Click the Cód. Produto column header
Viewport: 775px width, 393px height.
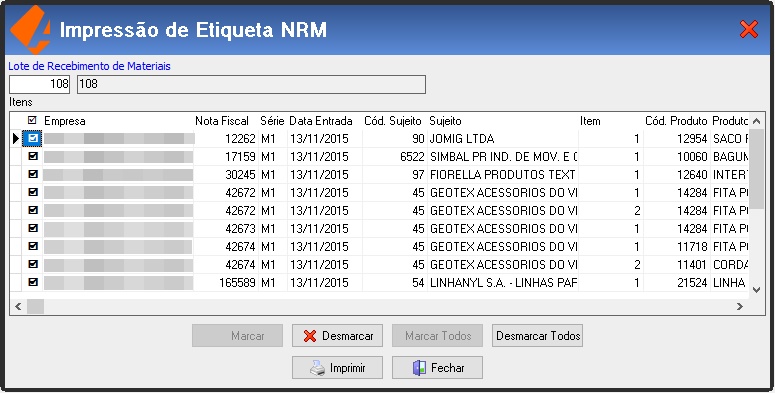677,121
